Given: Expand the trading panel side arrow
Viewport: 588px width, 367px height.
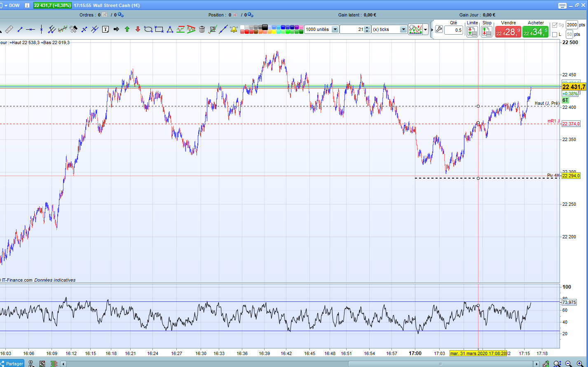Looking at the screenshot, I should [432, 30].
